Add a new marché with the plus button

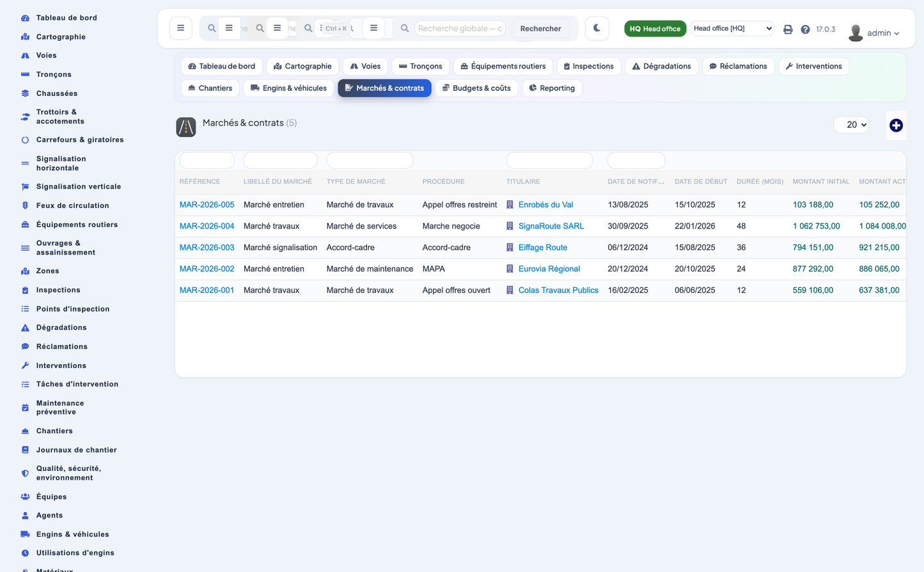[x=896, y=125]
